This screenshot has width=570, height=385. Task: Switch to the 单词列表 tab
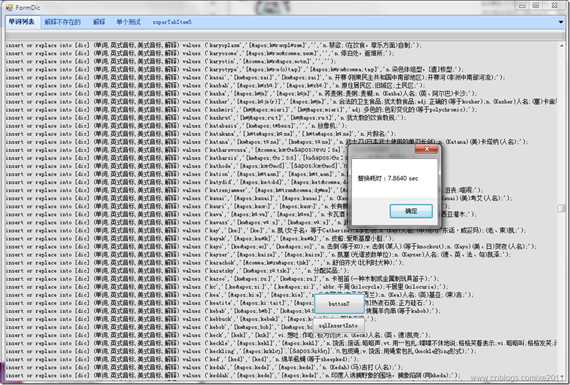pos(21,22)
